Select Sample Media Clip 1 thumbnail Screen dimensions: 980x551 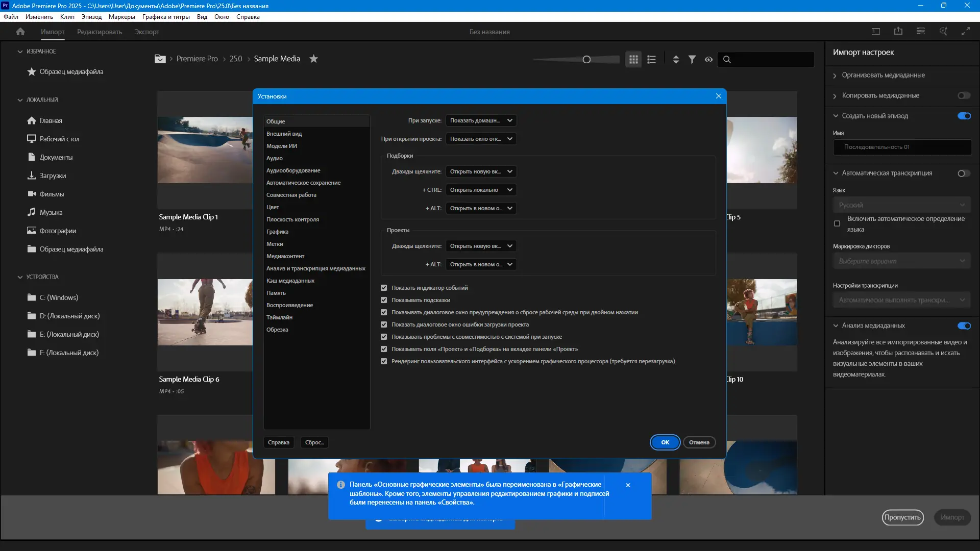[x=205, y=150]
